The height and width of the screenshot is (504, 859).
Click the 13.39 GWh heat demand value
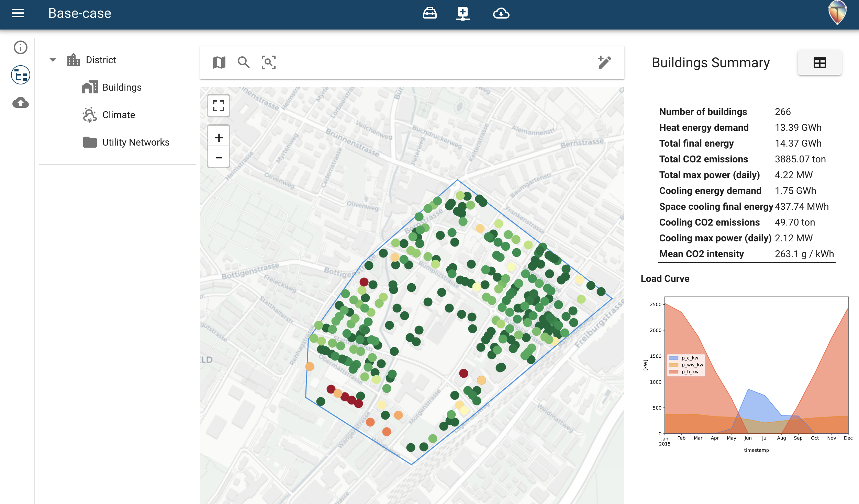(798, 127)
